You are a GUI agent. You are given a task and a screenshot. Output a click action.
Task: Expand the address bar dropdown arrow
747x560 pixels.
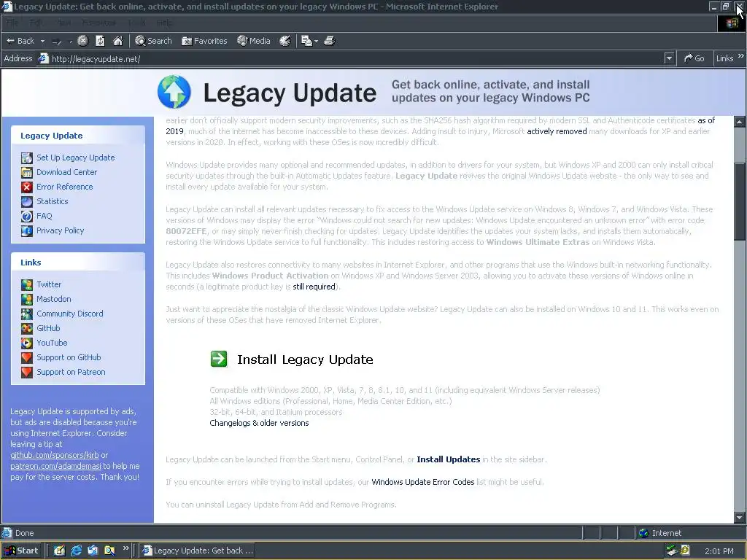[x=670, y=58]
